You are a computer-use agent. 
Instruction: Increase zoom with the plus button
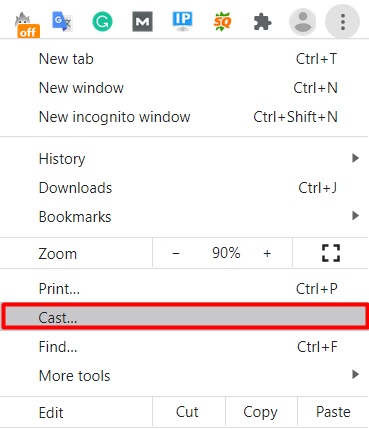click(x=267, y=253)
